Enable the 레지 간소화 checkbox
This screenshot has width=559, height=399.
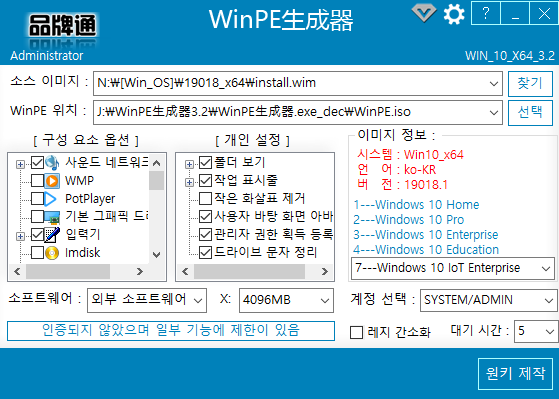click(357, 332)
